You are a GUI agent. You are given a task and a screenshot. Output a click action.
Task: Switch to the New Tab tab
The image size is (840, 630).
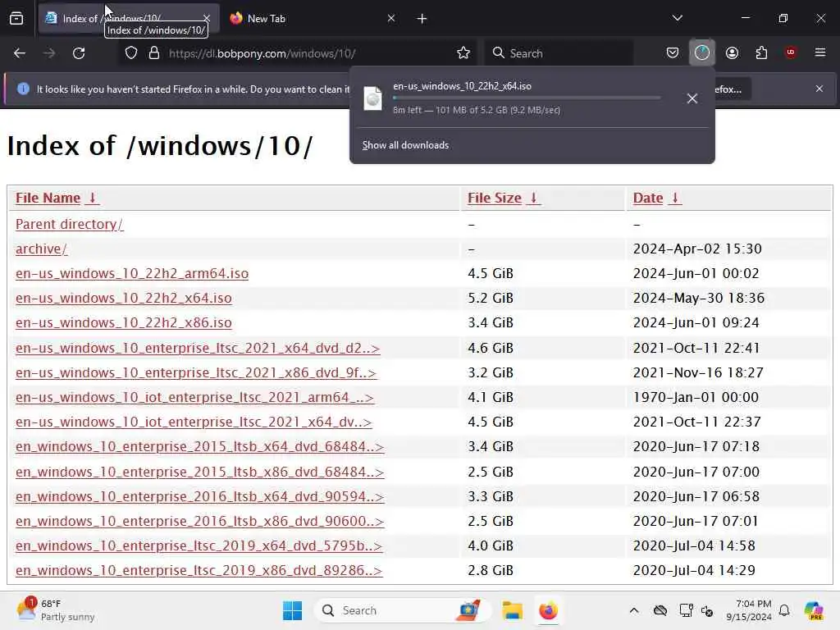pyautogui.click(x=313, y=19)
